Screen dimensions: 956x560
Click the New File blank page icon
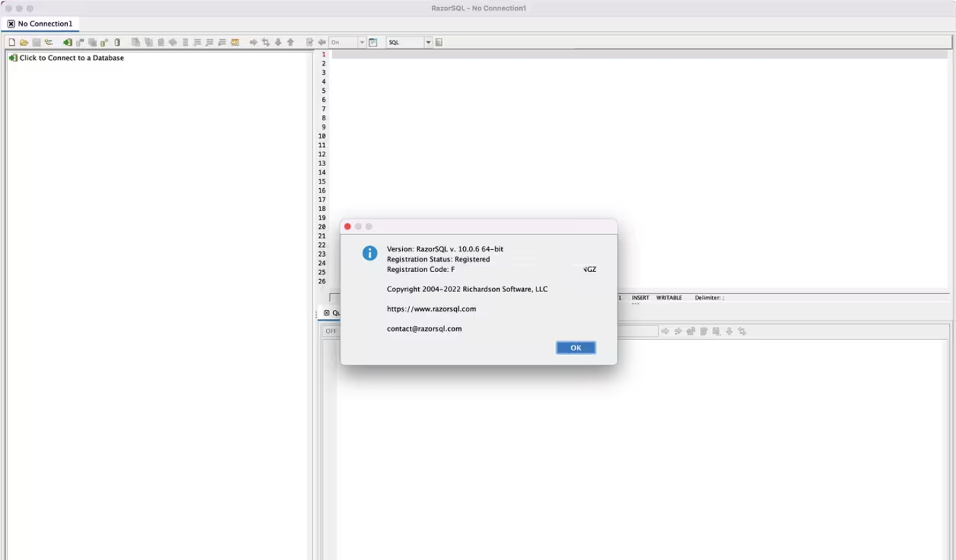point(12,42)
